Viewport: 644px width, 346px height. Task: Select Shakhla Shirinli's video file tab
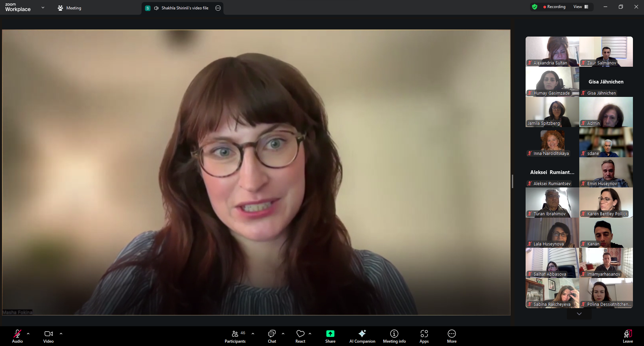(181, 8)
